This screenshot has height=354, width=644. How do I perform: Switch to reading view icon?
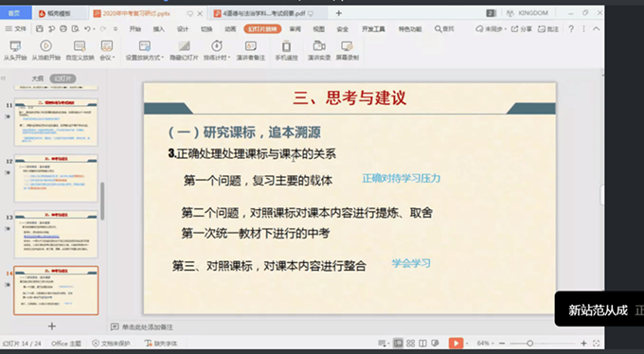[x=422, y=343]
